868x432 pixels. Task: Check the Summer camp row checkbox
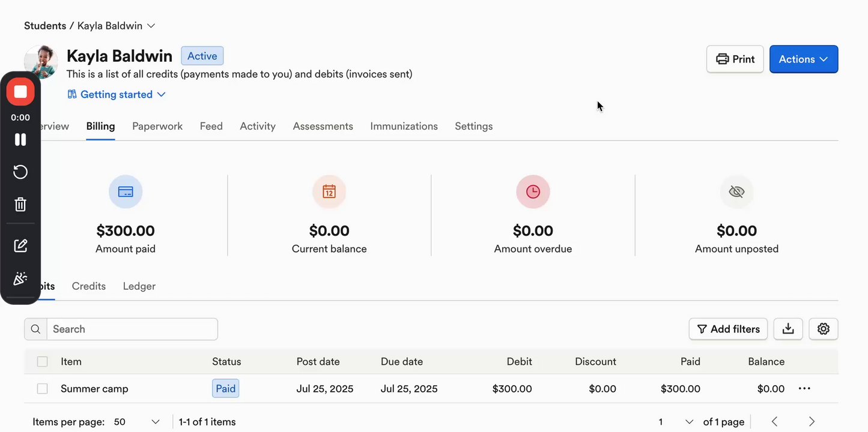42,389
